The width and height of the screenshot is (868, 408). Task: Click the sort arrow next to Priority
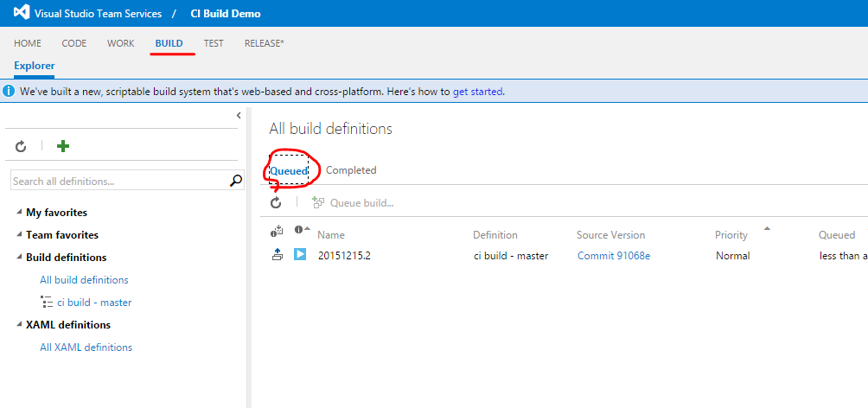(767, 228)
